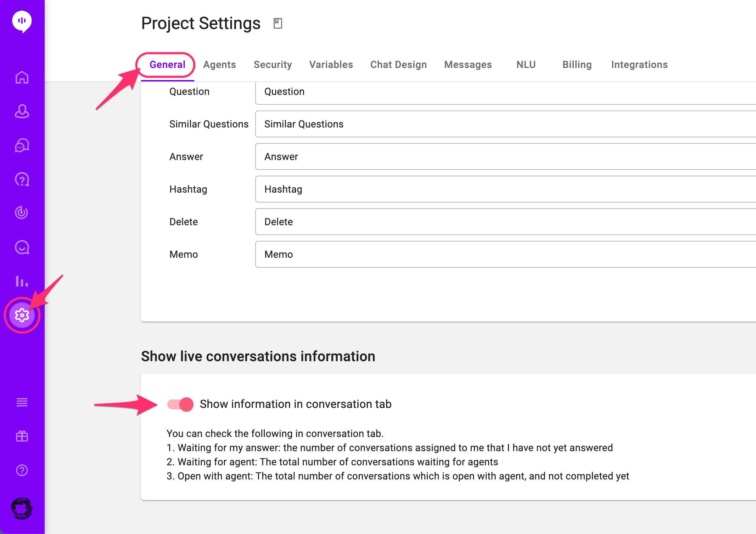Go to the Billing tab
The width and height of the screenshot is (756, 534).
point(577,64)
